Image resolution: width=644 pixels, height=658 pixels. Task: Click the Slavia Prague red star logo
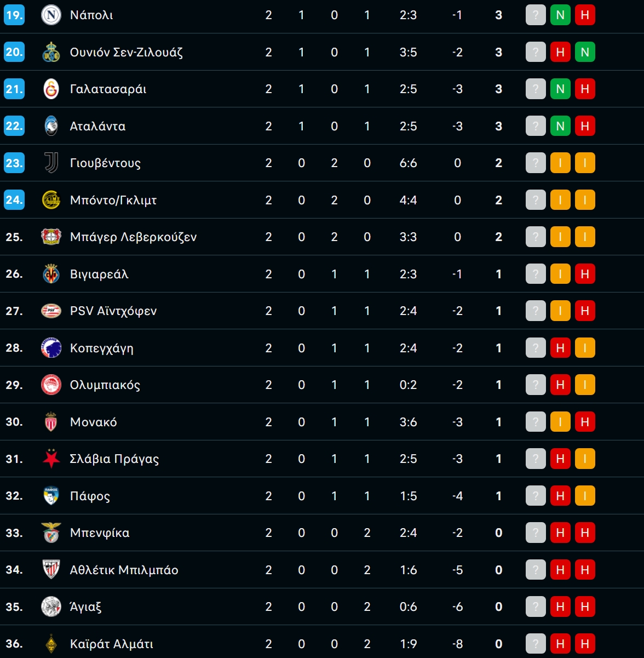point(51,459)
